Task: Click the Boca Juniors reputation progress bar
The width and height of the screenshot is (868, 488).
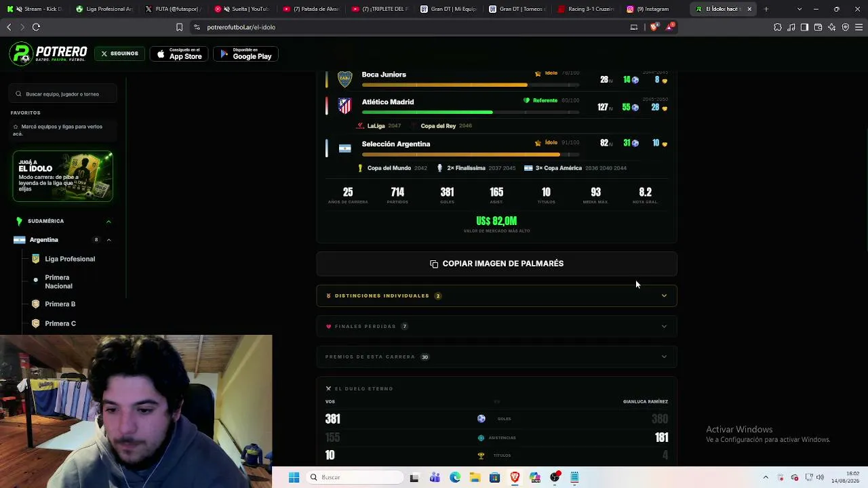Action: 471,85
